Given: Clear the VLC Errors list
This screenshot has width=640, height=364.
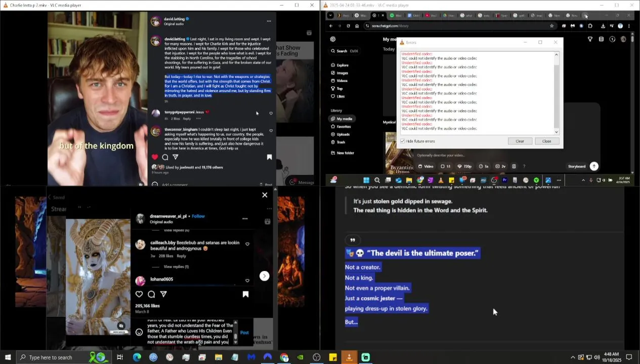Looking at the screenshot, I should pos(520,141).
